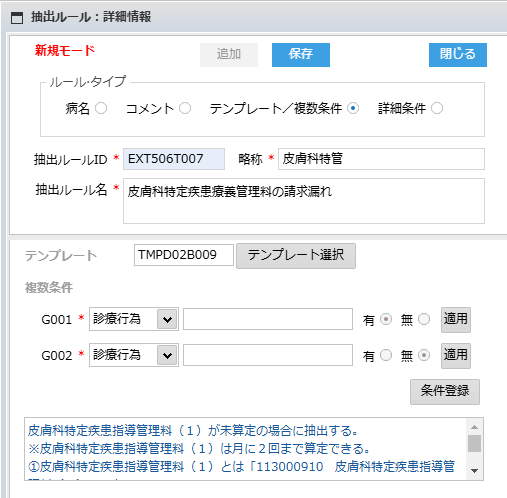Viewport: 507px width, 498px height.
Task: Select the 病名 rule type radio button
Action: coord(101,108)
